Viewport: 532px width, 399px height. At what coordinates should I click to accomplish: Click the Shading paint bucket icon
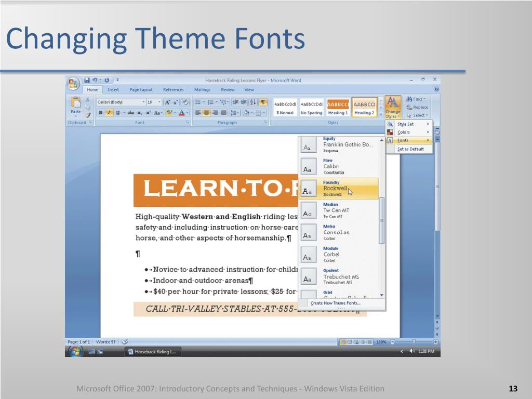[x=246, y=113]
